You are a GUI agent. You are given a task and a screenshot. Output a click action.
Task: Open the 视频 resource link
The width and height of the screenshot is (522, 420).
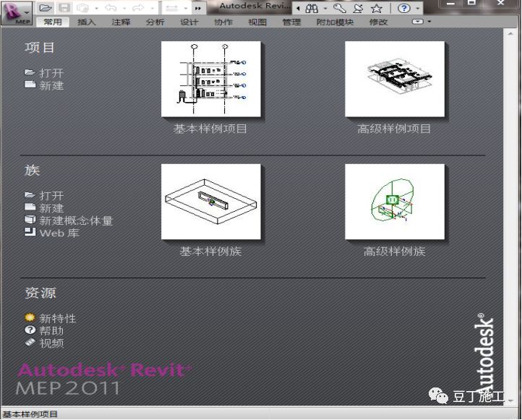(51, 343)
